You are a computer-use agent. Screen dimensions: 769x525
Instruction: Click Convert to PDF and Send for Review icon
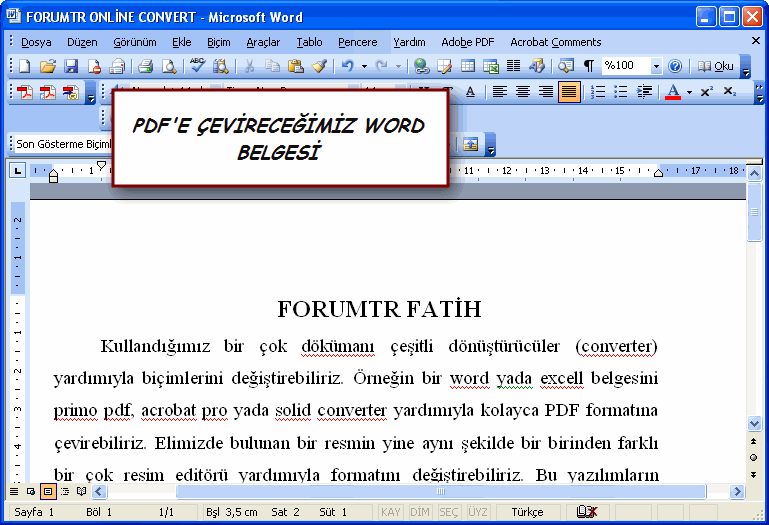click(71, 92)
